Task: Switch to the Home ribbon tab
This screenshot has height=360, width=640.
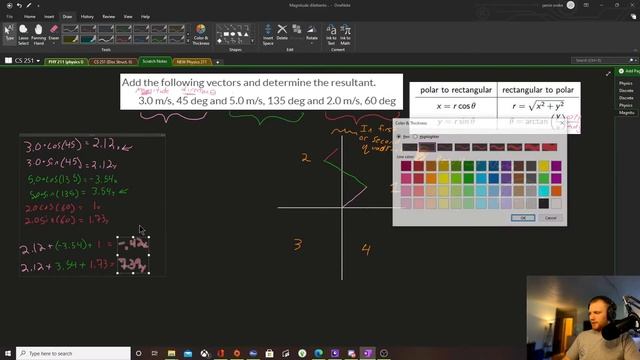Action: 29,17
